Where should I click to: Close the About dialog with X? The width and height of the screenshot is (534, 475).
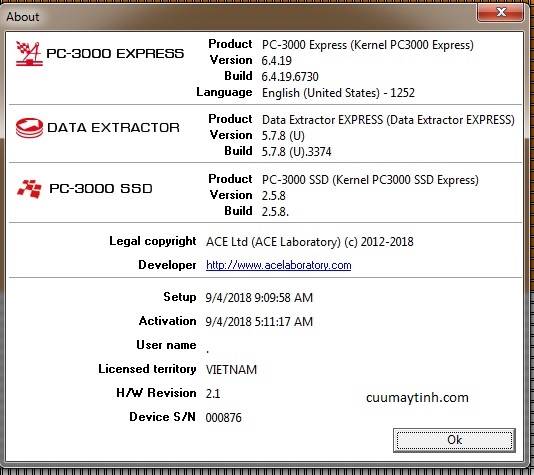(x=500, y=12)
